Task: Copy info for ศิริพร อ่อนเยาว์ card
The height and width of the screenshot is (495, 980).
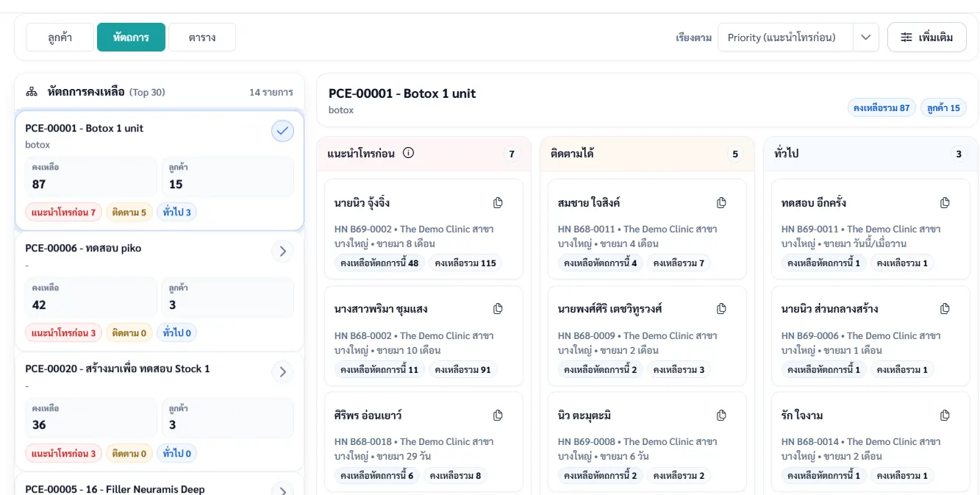Action: coord(498,416)
